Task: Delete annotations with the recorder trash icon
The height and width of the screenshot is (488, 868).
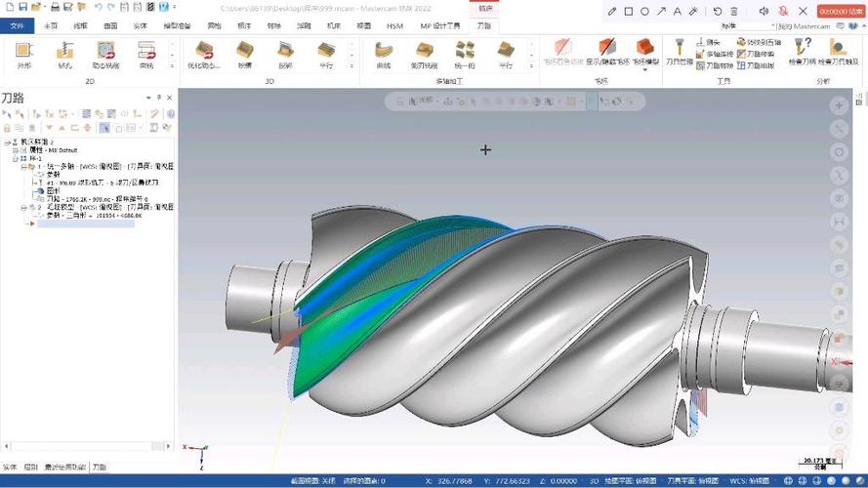Action: pos(734,11)
